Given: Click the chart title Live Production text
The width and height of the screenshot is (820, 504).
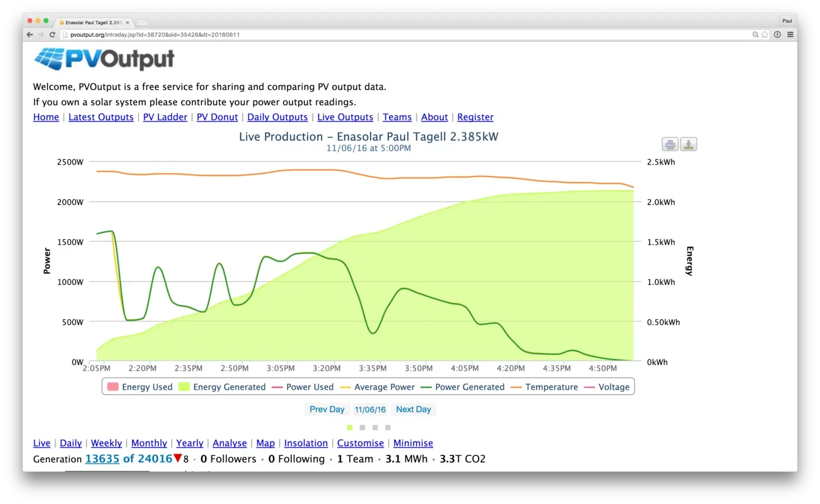Looking at the screenshot, I should tap(369, 136).
